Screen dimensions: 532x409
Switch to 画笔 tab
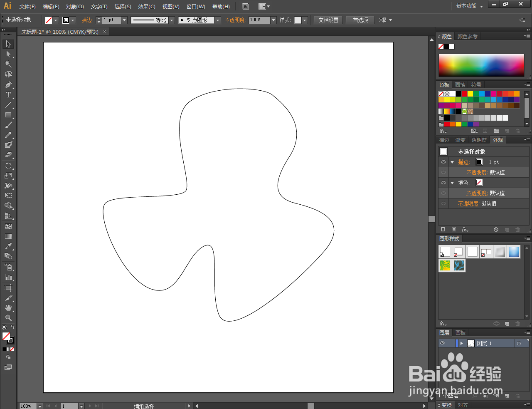point(460,84)
